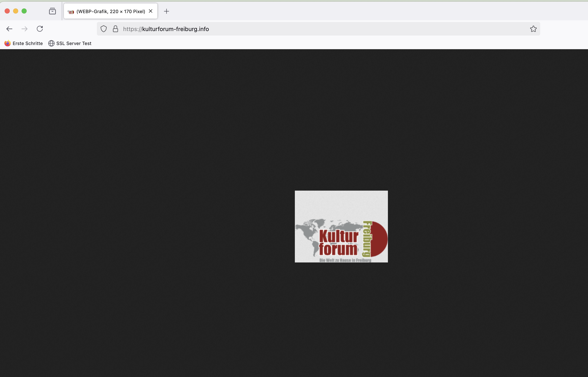The width and height of the screenshot is (588, 377).
Task: Click the Kulturforum Freiburg logo image
Action: (341, 227)
